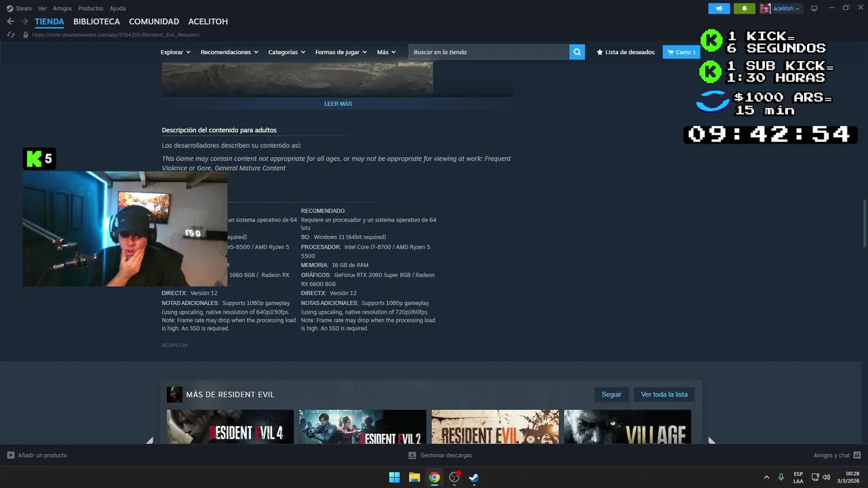The image size is (868, 488).
Task: Open Lista de deseados
Action: point(625,52)
